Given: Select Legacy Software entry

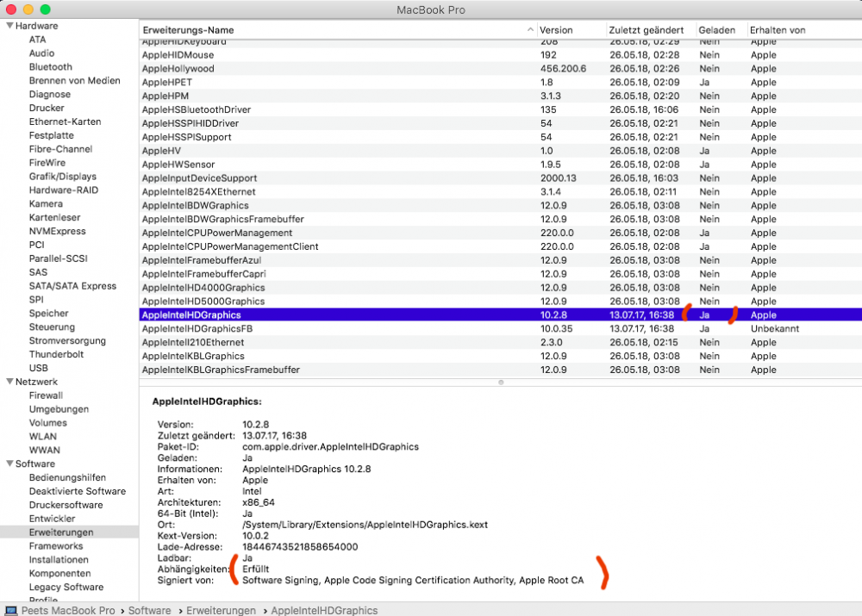Looking at the screenshot, I should (66, 587).
